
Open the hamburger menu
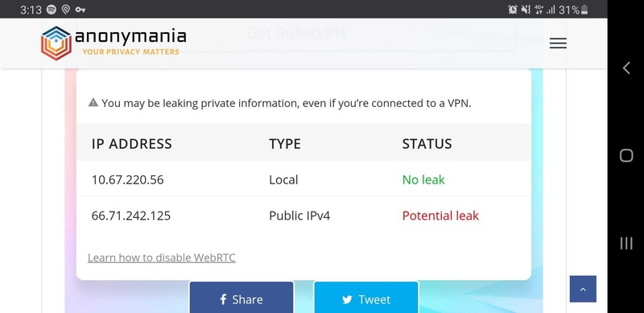pyautogui.click(x=558, y=43)
